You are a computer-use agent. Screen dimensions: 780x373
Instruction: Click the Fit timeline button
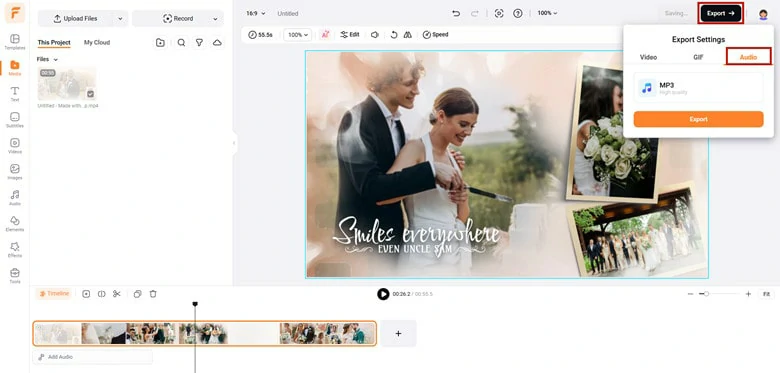pos(766,294)
